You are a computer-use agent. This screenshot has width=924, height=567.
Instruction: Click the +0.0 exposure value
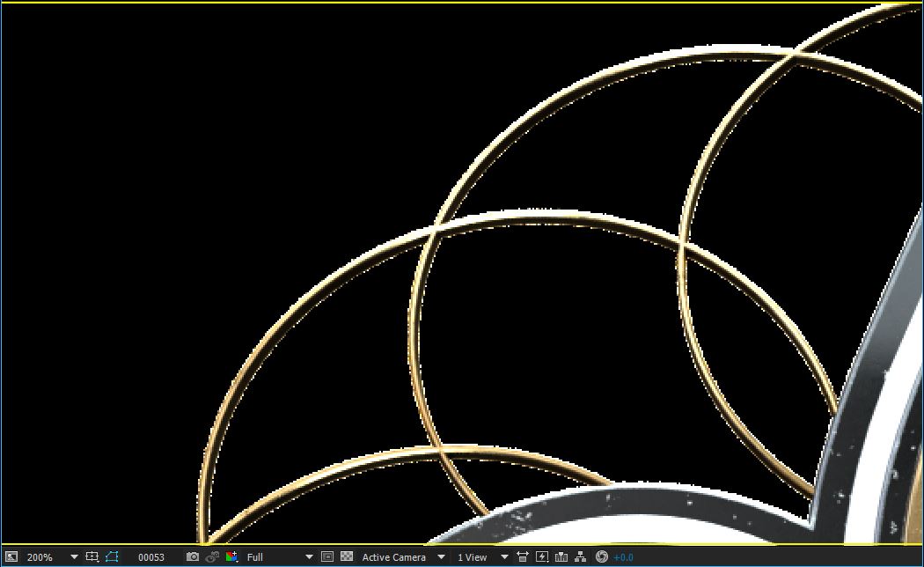(x=623, y=557)
